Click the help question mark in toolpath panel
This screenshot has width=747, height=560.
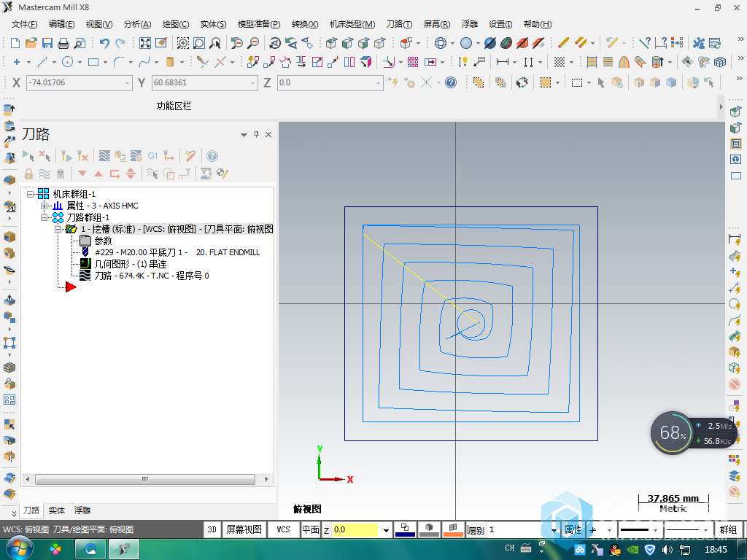(212, 155)
